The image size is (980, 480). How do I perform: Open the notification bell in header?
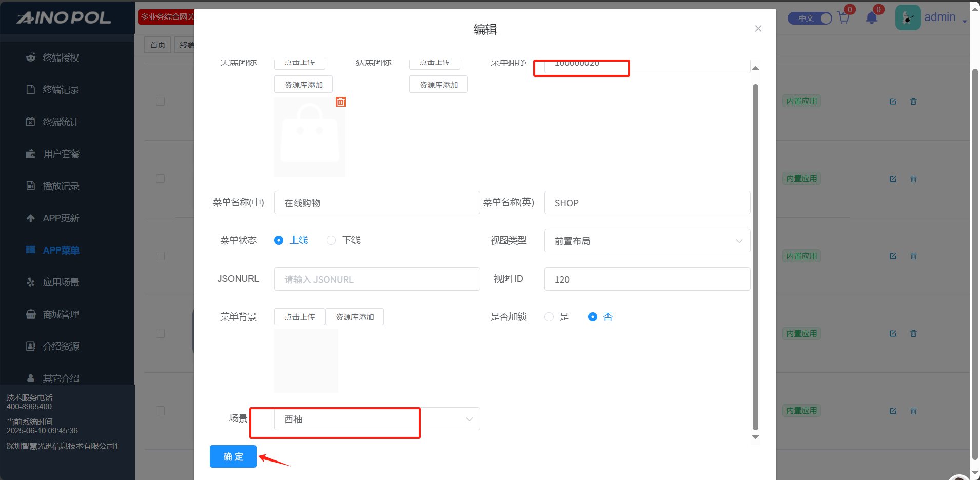871,18
